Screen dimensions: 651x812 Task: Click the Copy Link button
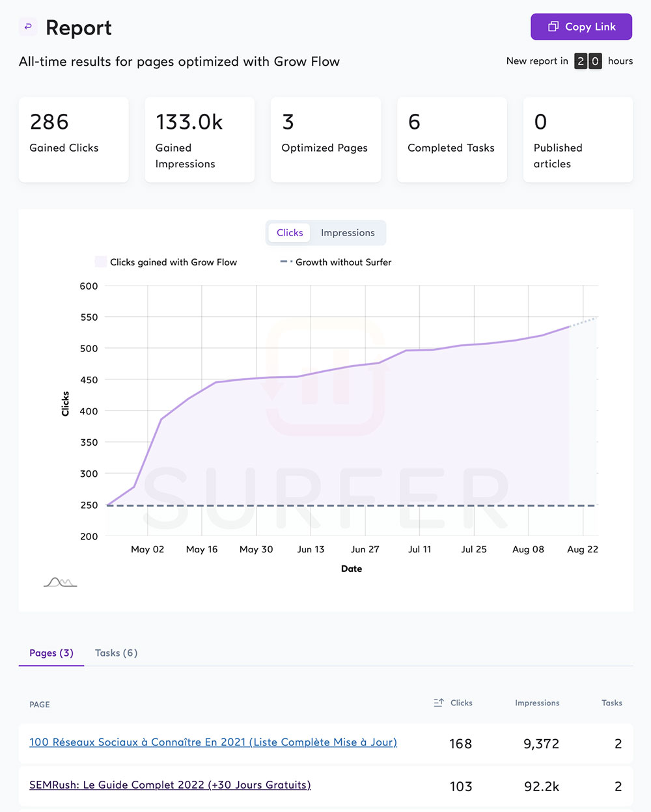click(581, 27)
